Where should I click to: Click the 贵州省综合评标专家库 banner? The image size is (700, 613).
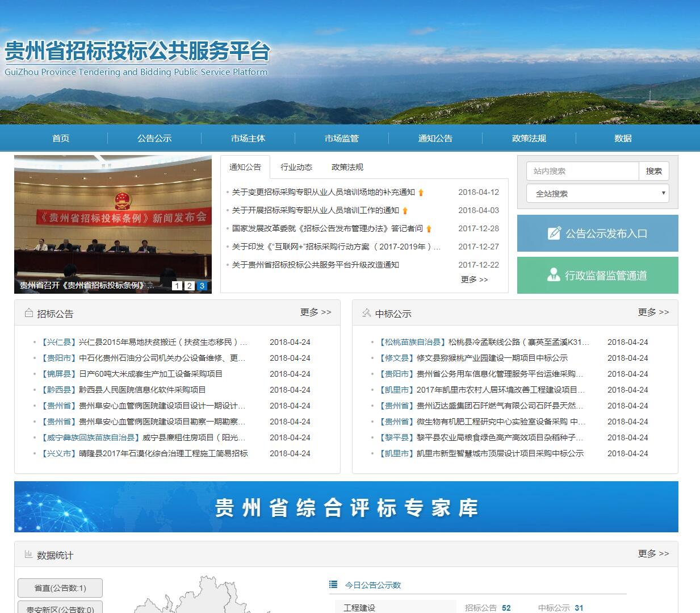346,507
